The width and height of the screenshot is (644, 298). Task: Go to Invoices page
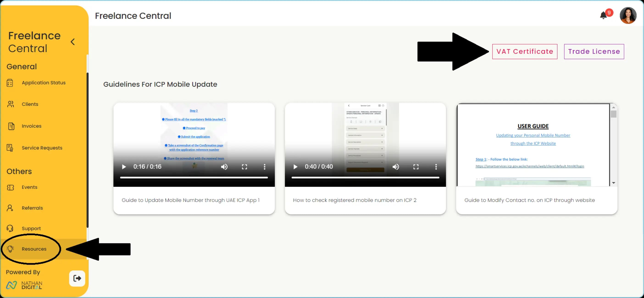tap(31, 126)
